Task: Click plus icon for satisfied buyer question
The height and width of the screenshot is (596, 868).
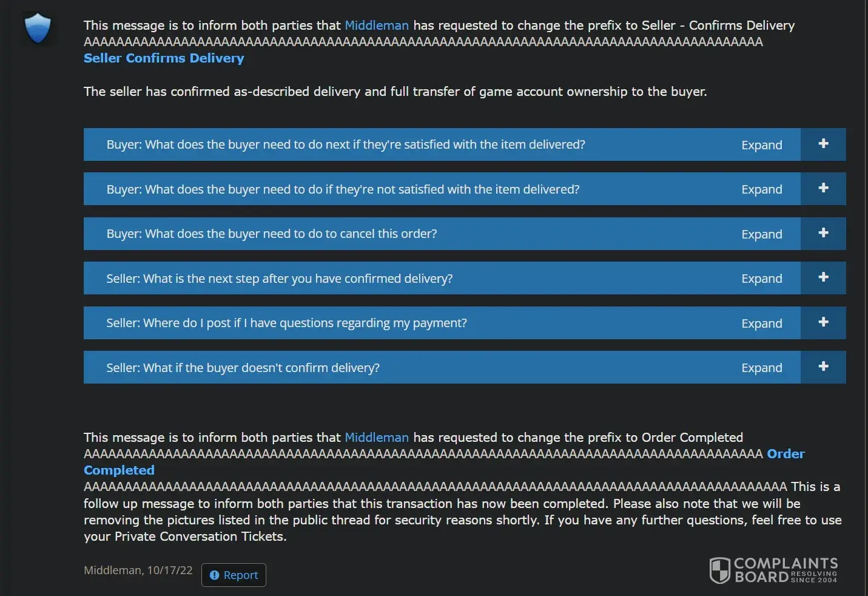Action: [823, 144]
